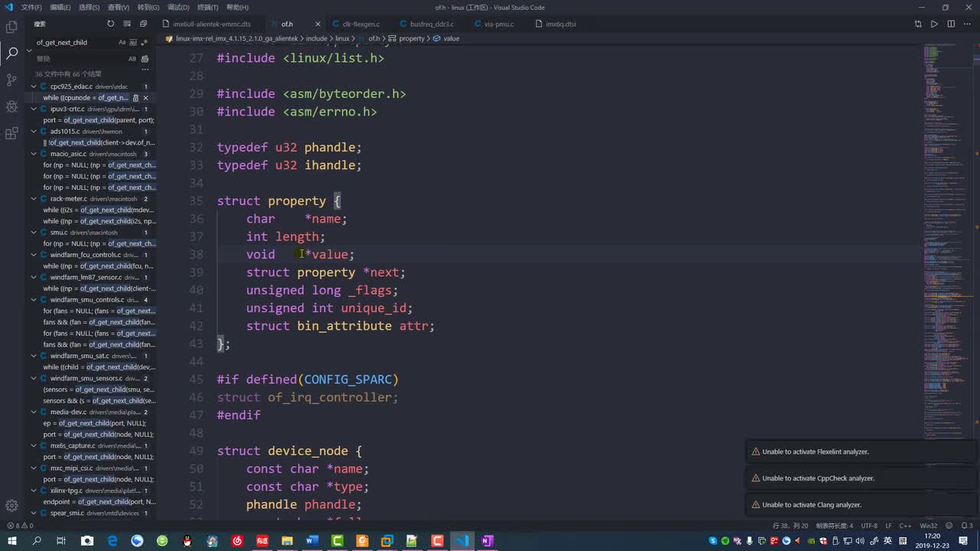Toggle Match Whole Word in search box
The width and height of the screenshot is (980, 551).
(x=133, y=43)
